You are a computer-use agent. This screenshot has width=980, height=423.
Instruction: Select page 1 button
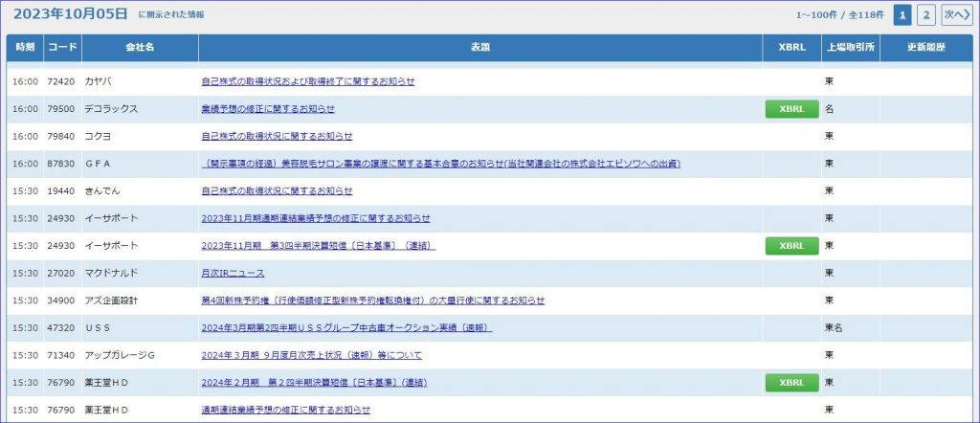(x=902, y=15)
